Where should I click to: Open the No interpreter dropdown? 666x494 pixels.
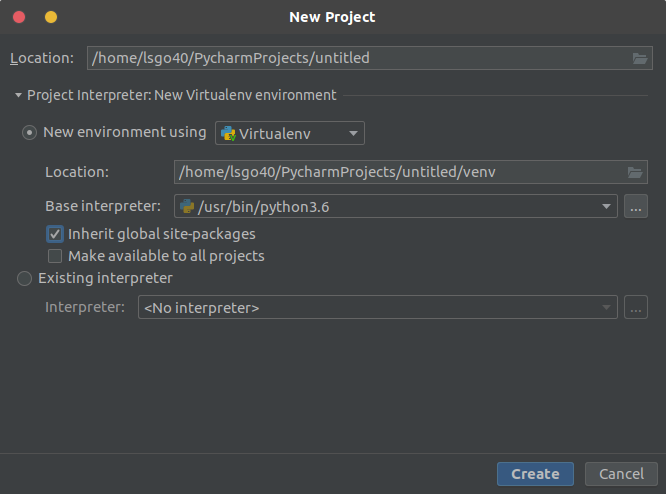[378, 307]
